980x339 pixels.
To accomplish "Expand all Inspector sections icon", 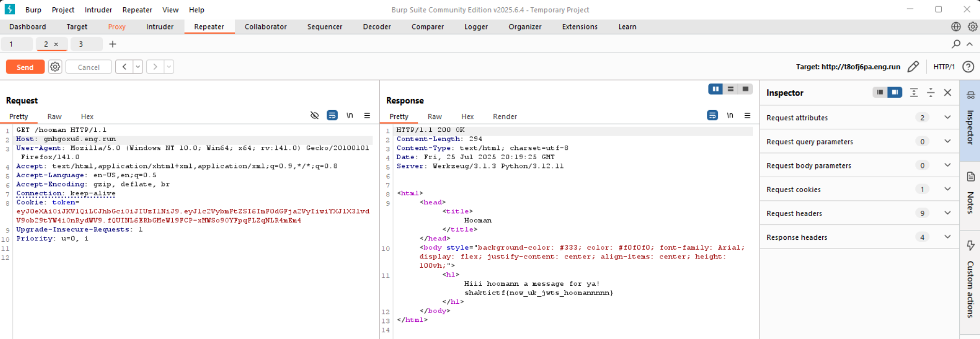I will [x=914, y=93].
